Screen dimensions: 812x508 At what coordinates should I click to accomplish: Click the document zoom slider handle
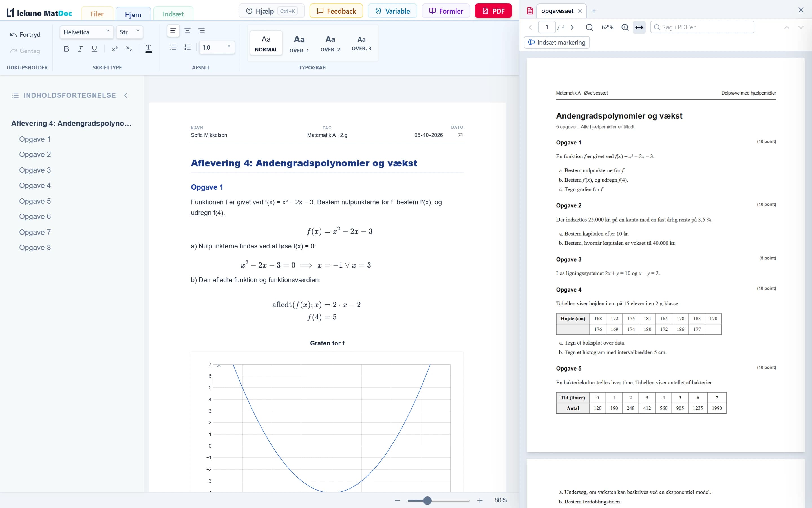click(427, 501)
